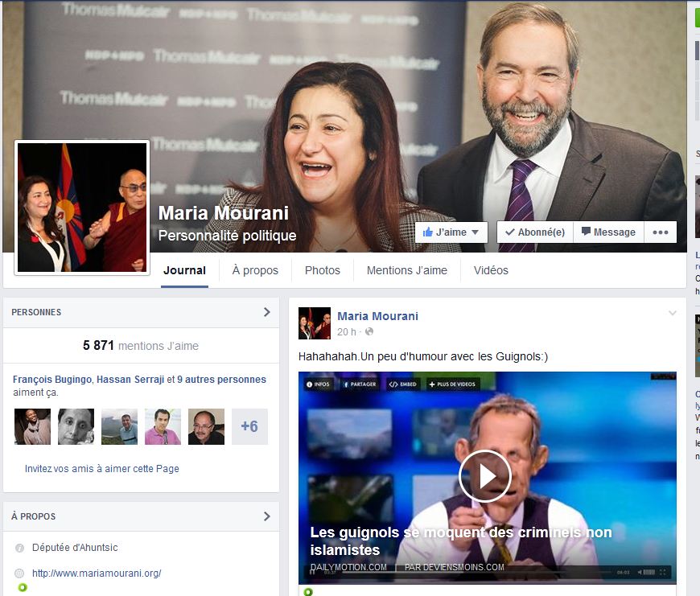The image size is (700, 596).
Task: Click the Députée d'Ahuntsic info icon
Action: point(19,548)
